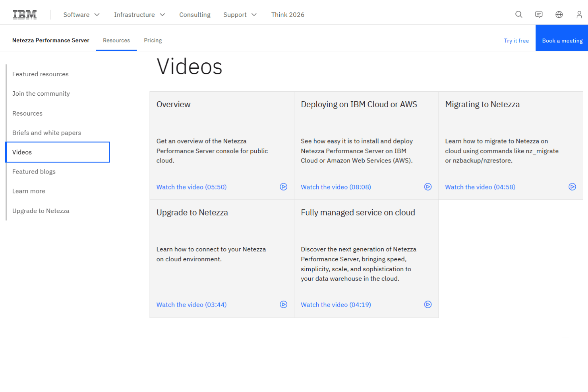Open the globe language selector icon
The width and height of the screenshot is (588, 392).
[559, 15]
